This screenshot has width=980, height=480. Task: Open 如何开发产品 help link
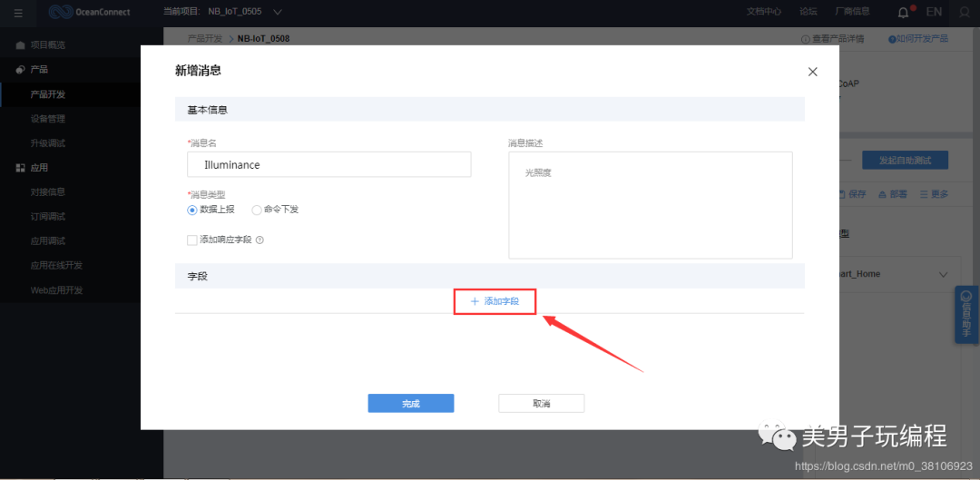coord(918,39)
